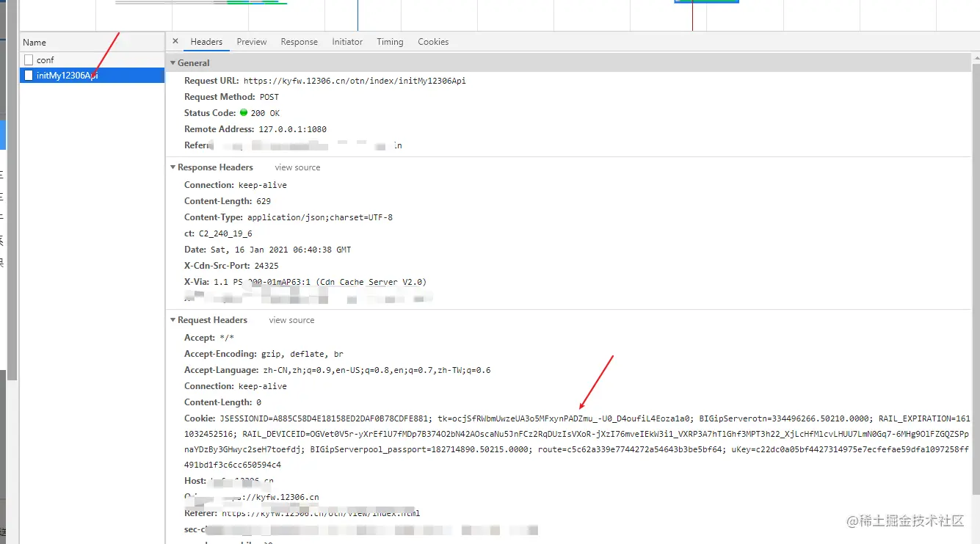Click the Status Code label

point(210,113)
